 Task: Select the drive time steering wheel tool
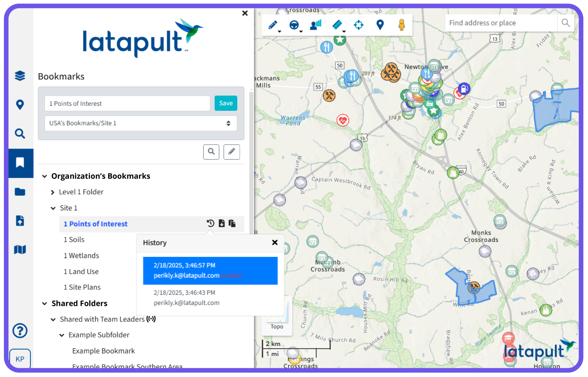coord(294,25)
